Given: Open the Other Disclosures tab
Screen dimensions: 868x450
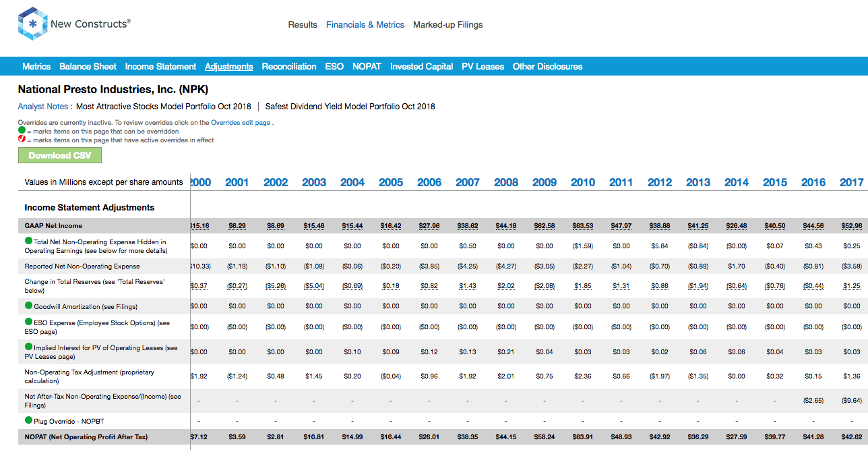Looking at the screenshot, I should [x=547, y=66].
